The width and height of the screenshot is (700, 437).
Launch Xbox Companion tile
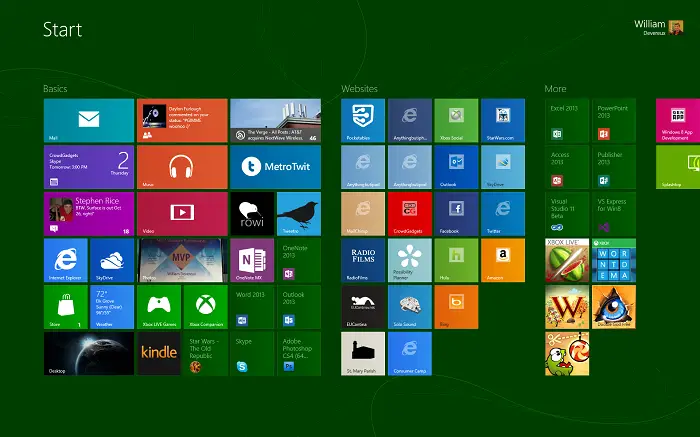click(205, 307)
